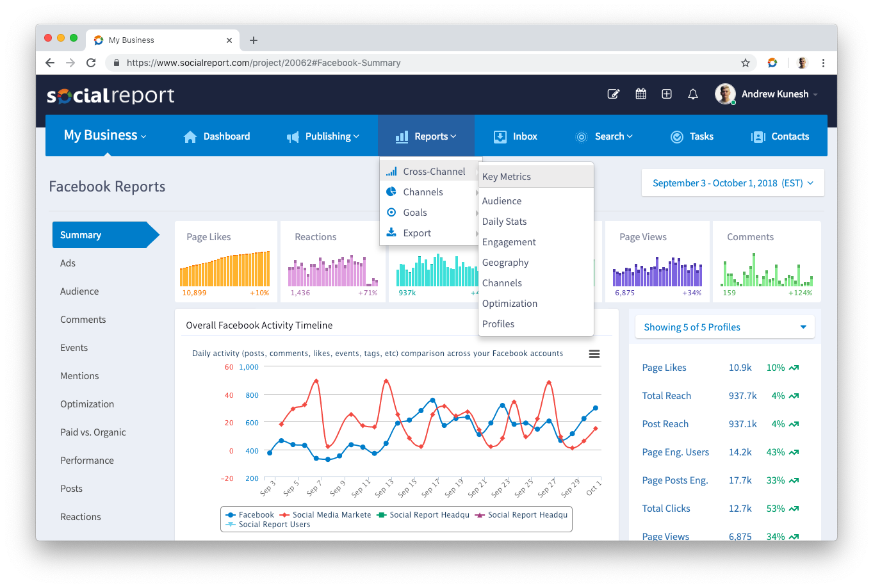Select Audience in the Cross-Channel submenu
873x588 pixels.
(537, 201)
